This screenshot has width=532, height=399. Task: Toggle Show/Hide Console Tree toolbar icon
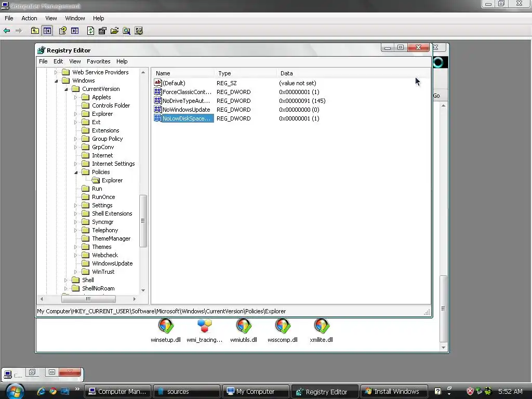47,31
